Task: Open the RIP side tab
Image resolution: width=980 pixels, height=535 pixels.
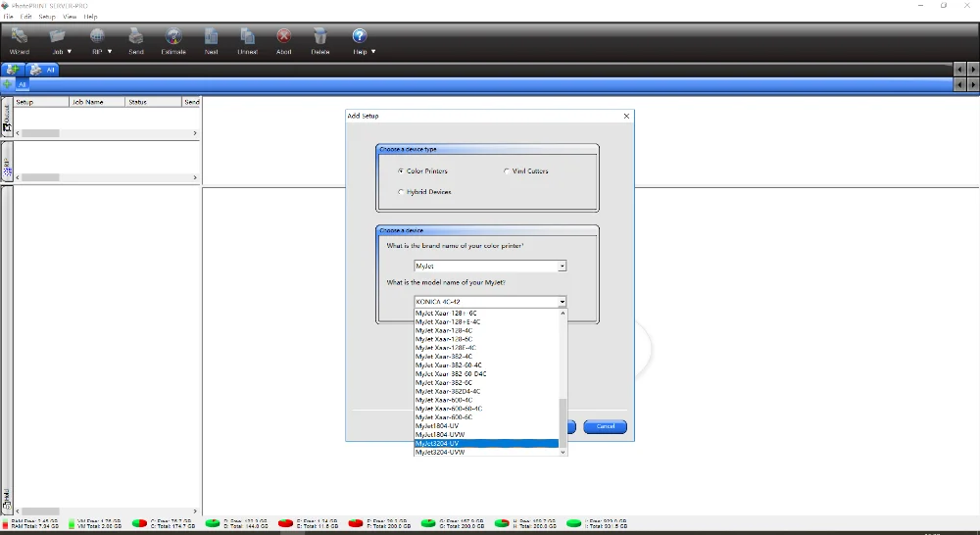Action: point(7,163)
